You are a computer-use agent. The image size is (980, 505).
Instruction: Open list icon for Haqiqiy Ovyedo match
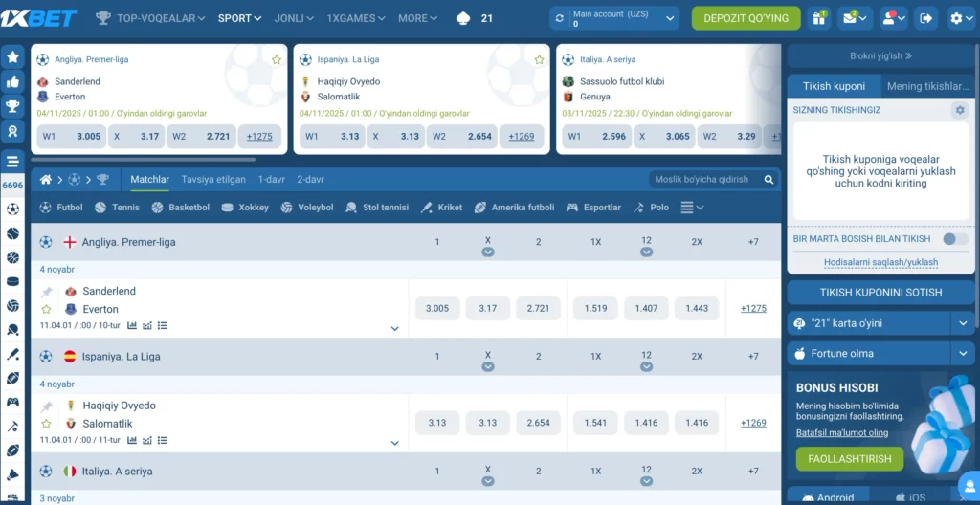tap(163, 440)
